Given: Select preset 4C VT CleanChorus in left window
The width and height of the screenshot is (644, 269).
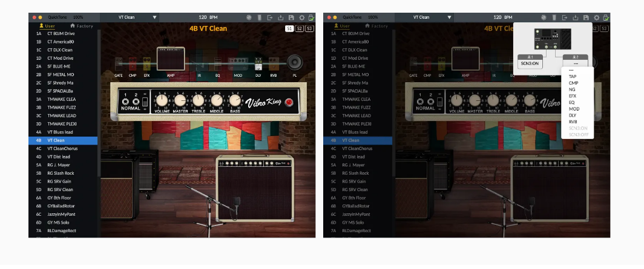Looking at the screenshot, I should click(x=63, y=149).
